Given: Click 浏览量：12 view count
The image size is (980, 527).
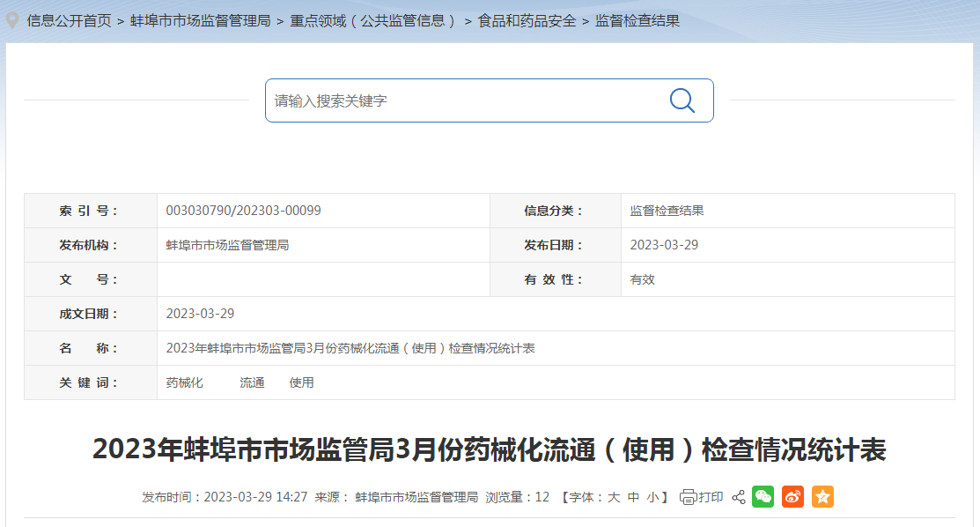Looking at the screenshot, I should pos(518,497).
